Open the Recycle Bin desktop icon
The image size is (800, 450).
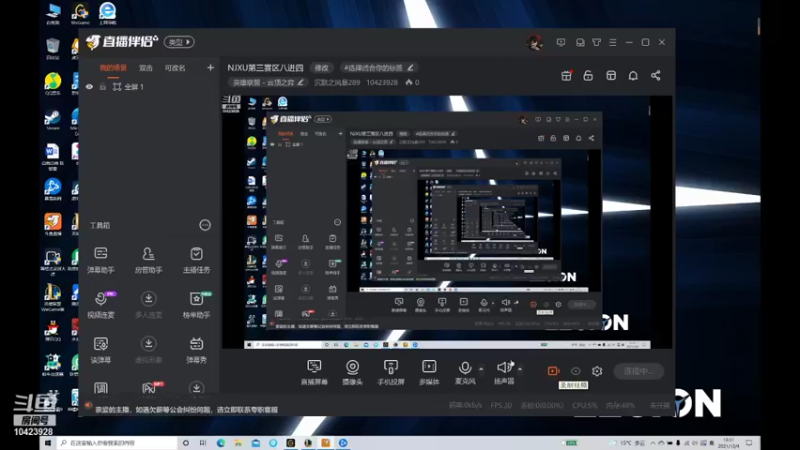click(x=53, y=48)
